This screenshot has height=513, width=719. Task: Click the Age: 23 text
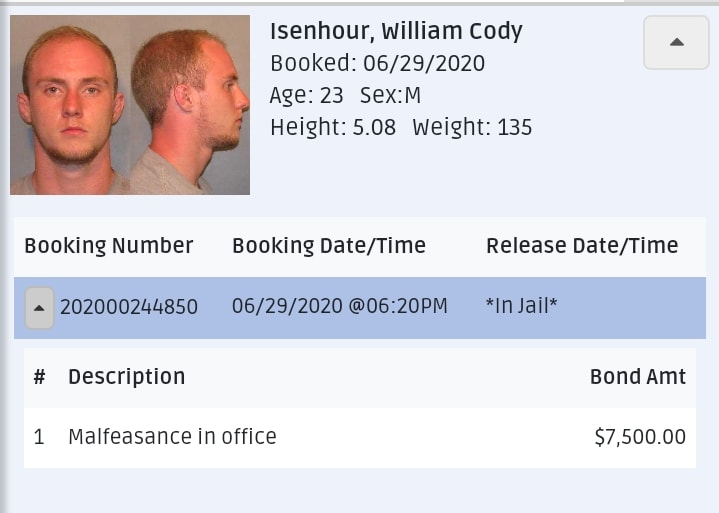306,95
